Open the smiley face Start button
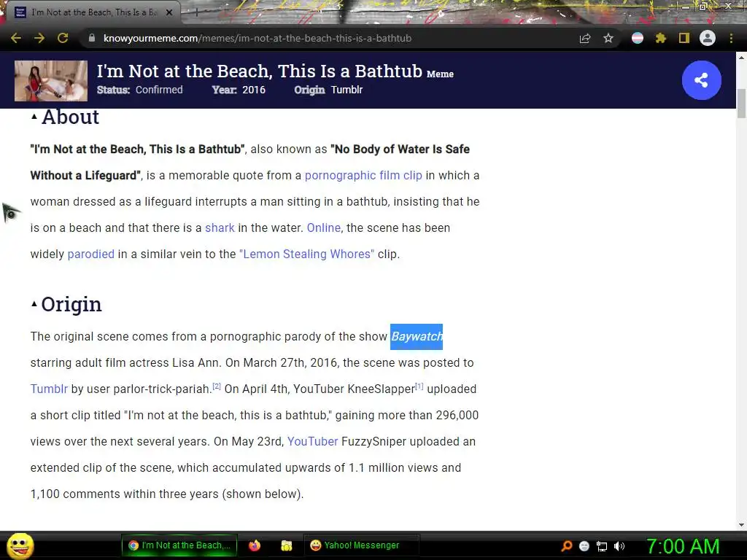The image size is (747, 560). click(20, 545)
